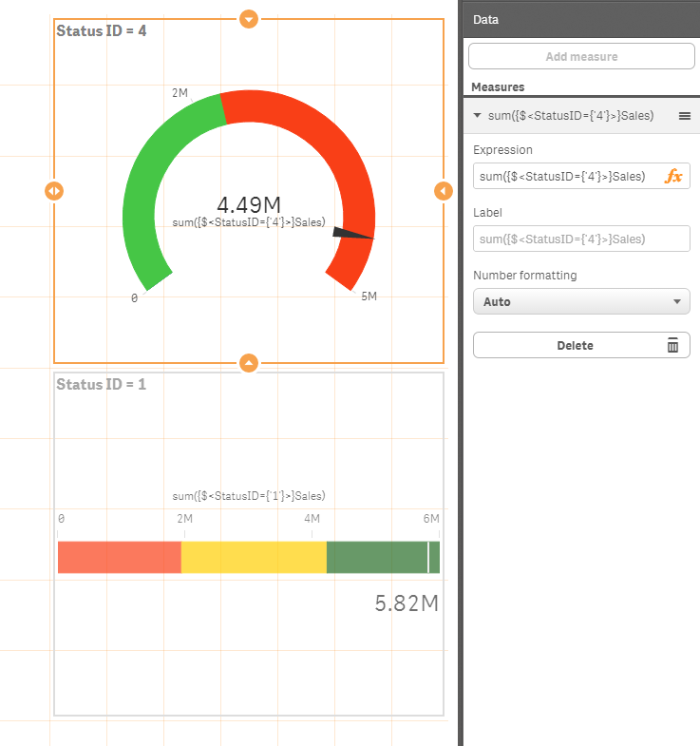Click the top resize handle of gauge
The image size is (700, 746).
[249, 19]
